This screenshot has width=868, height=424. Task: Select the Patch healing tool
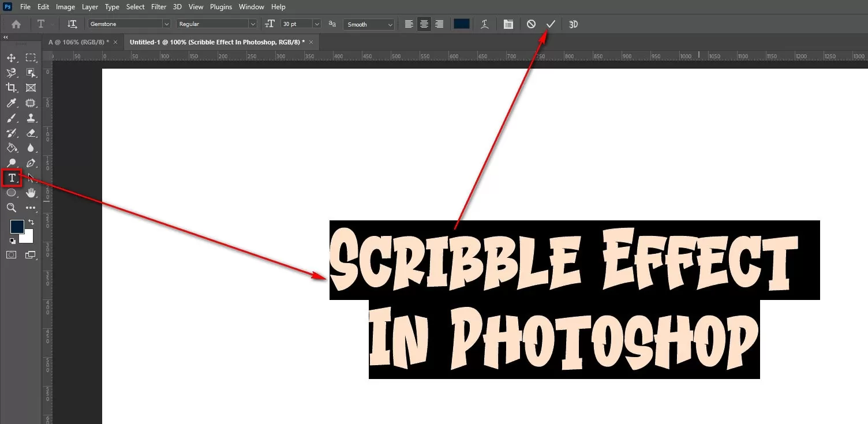coord(31,103)
